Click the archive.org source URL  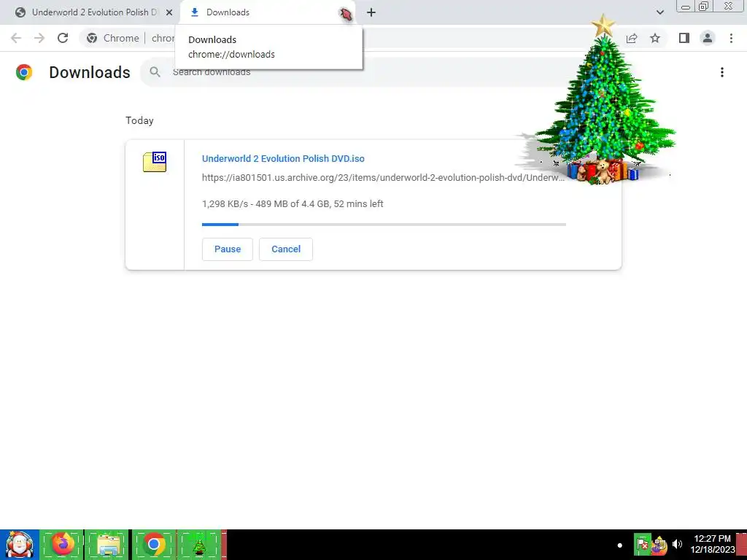(x=383, y=178)
